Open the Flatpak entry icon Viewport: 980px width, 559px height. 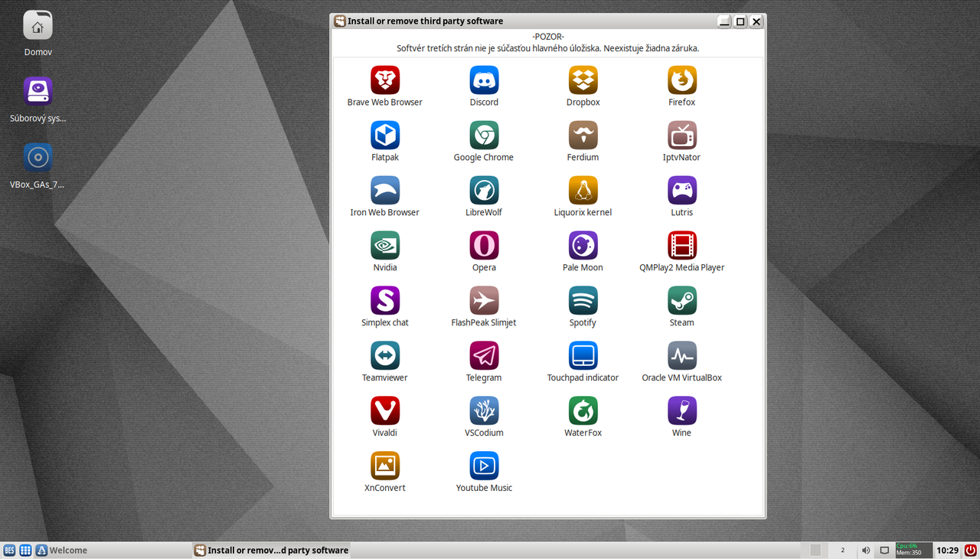click(385, 135)
